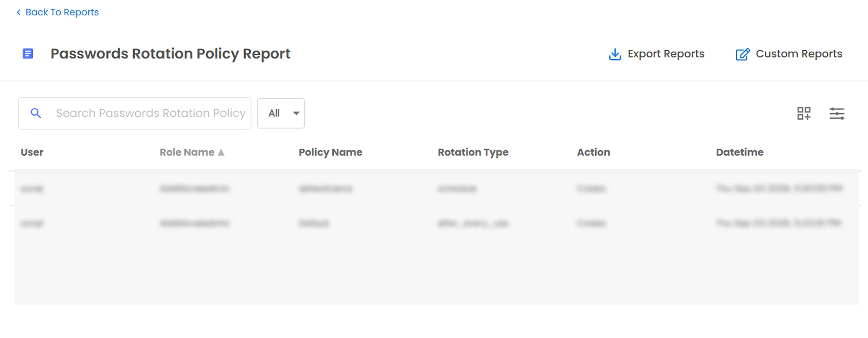Sort by the User column header
Image resolution: width=868 pixels, height=338 pixels.
(x=32, y=152)
